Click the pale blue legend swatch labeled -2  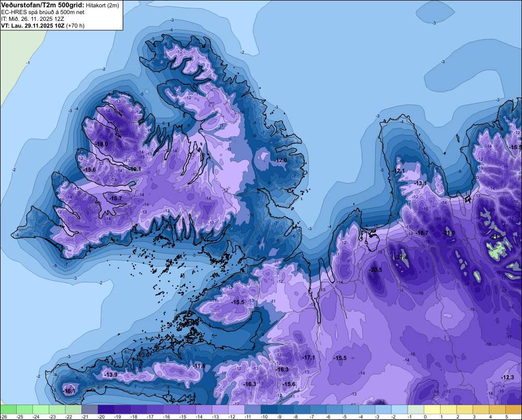coord(399,410)
